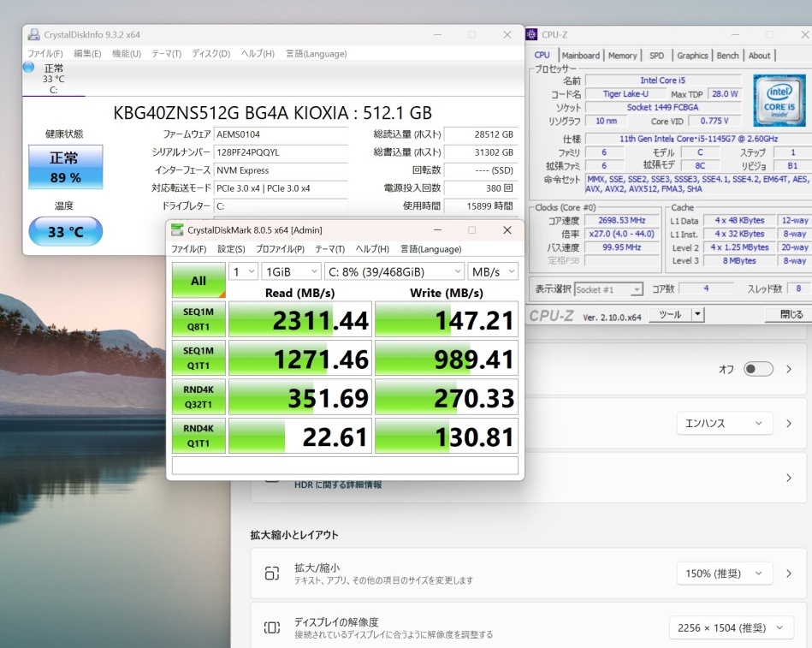Image resolution: width=812 pixels, height=648 pixels.
Task: Click the scale icon beside 拡大/縮小
Action: [272, 574]
